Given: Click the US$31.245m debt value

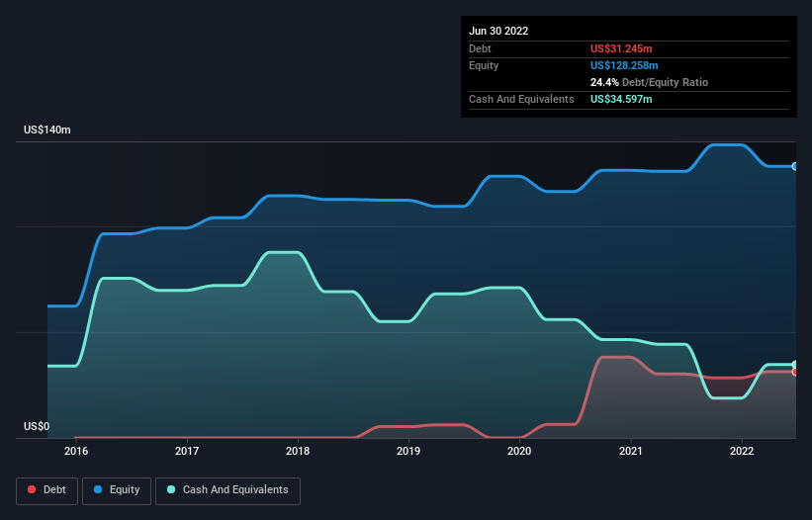Looking at the screenshot, I should [621, 48].
